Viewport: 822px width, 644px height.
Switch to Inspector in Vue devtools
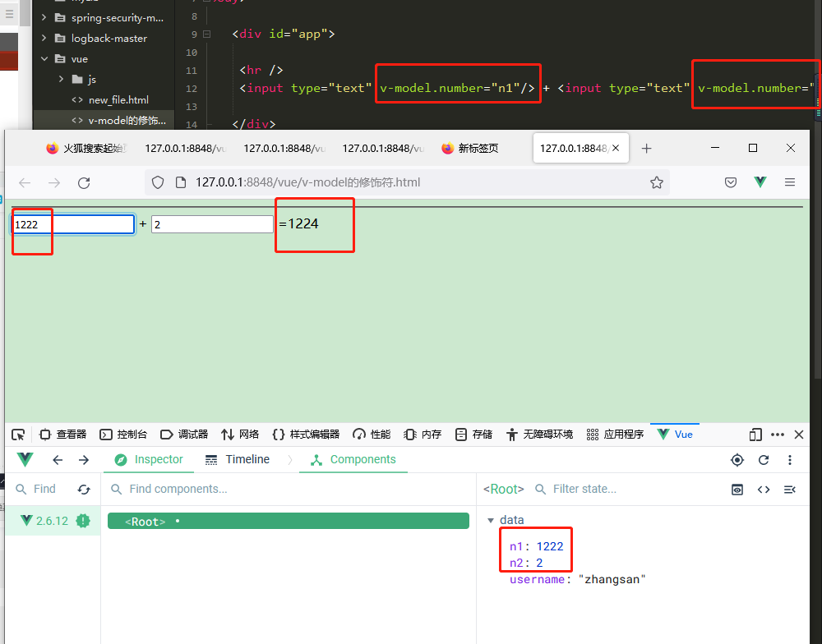pyautogui.click(x=149, y=459)
